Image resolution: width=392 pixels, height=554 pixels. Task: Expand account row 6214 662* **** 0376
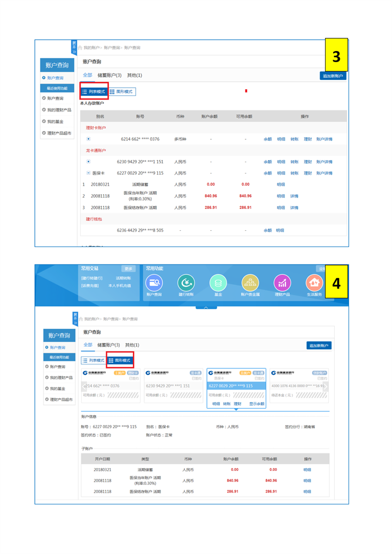(x=88, y=139)
